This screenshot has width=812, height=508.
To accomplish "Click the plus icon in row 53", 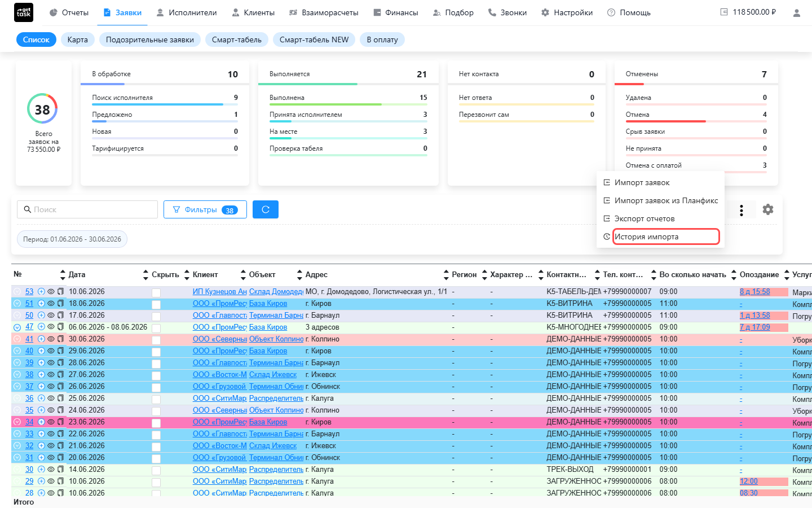I will [41, 292].
